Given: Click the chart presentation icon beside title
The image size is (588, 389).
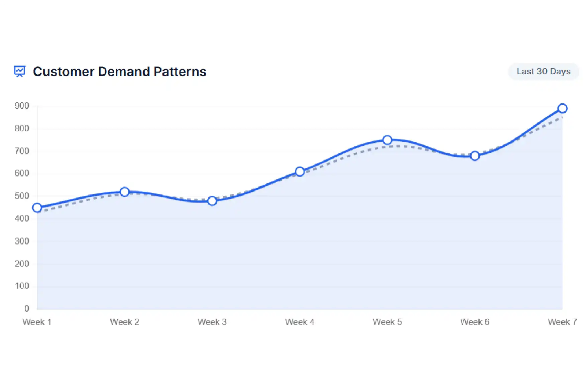Looking at the screenshot, I should (20, 71).
